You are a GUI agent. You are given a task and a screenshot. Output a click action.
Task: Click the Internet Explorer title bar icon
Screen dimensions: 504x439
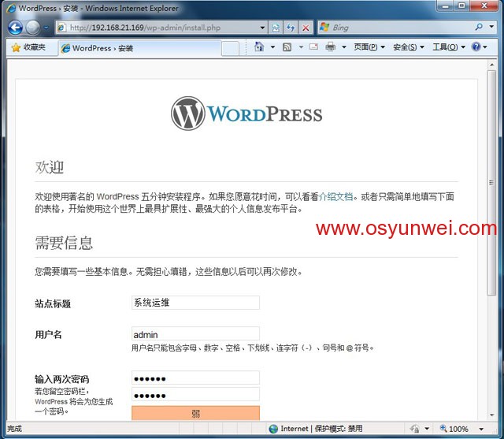[x=11, y=8]
